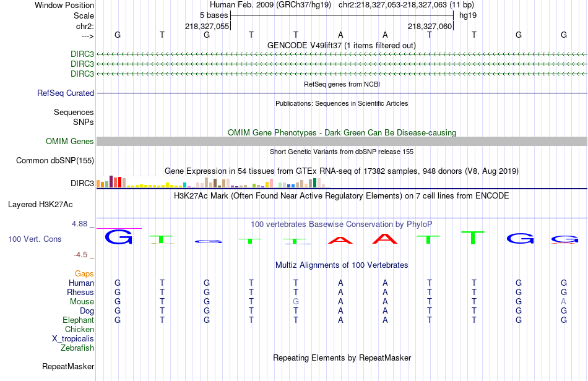Click the -4.5 lower PhyloP scale value
The image size is (588, 381).
tap(80, 255)
